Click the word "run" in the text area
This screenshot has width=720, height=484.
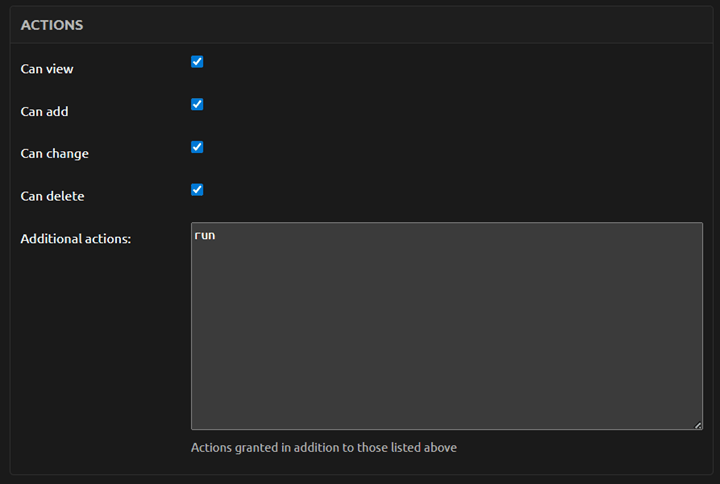(204, 235)
